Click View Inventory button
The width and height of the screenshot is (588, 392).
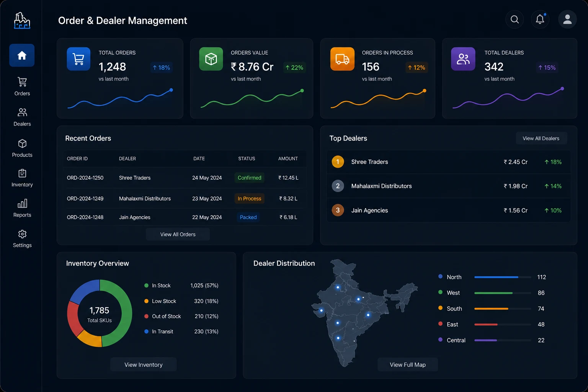[144, 365]
